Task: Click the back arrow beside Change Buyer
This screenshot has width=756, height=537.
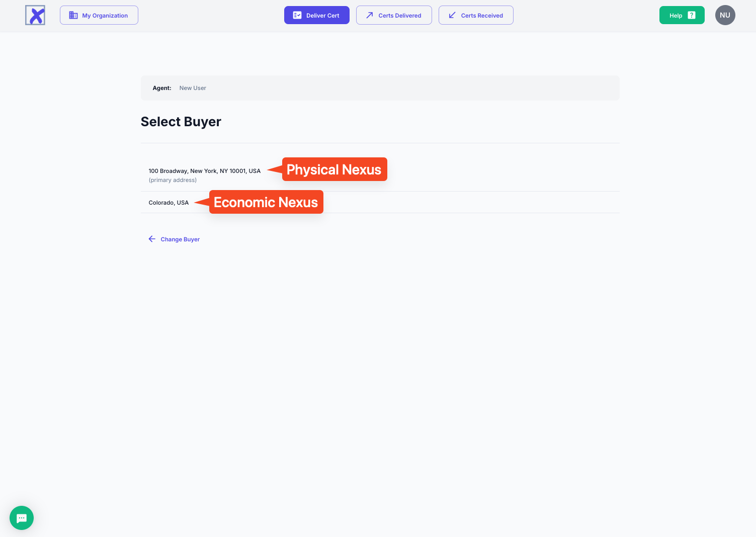Action: tap(152, 239)
